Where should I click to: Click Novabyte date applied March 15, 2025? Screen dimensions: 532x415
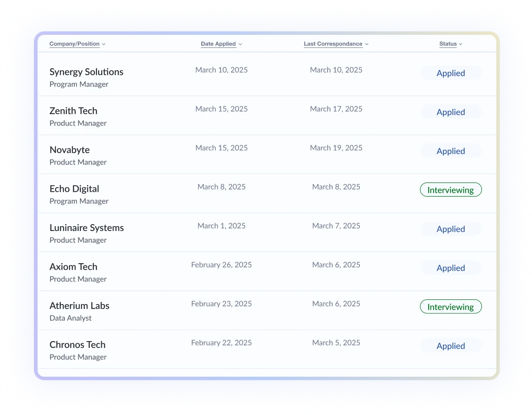click(222, 148)
